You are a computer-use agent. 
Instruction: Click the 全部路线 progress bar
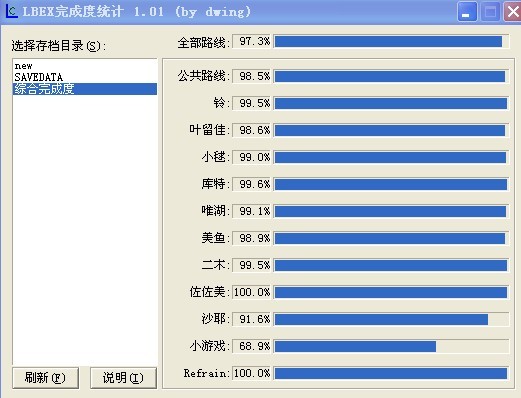(x=391, y=42)
